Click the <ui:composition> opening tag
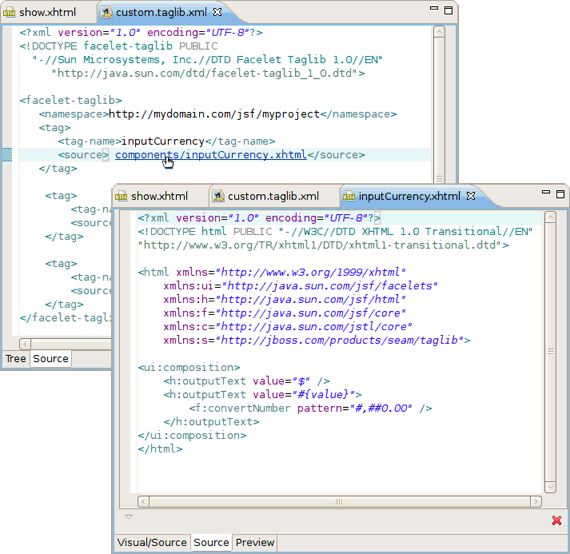This screenshot has width=570, height=554. [189, 368]
